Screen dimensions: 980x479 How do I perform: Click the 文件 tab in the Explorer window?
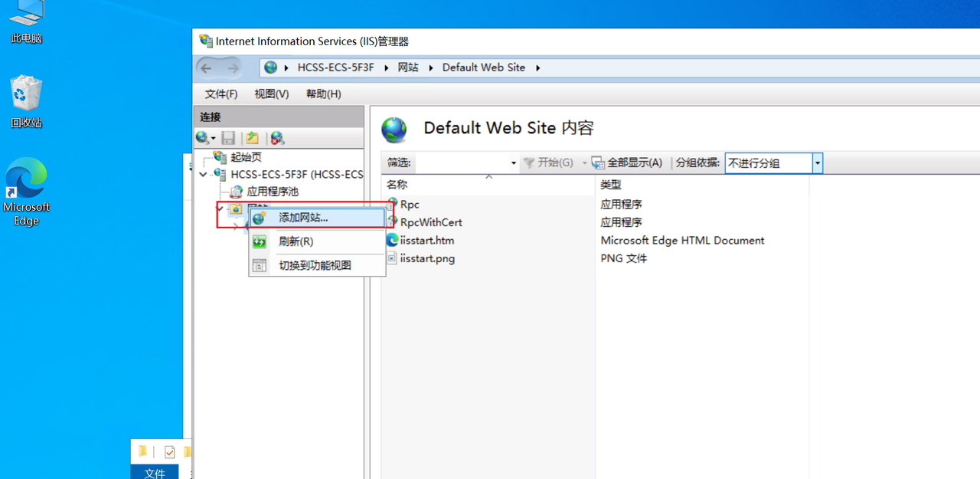pyautogui.click(x=155, y=473)
